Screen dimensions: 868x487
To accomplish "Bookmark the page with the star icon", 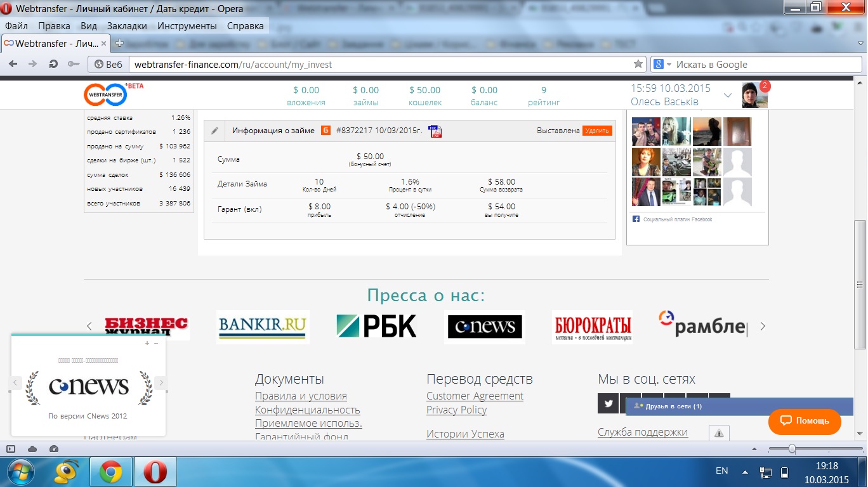I will (x=638, y=64).
